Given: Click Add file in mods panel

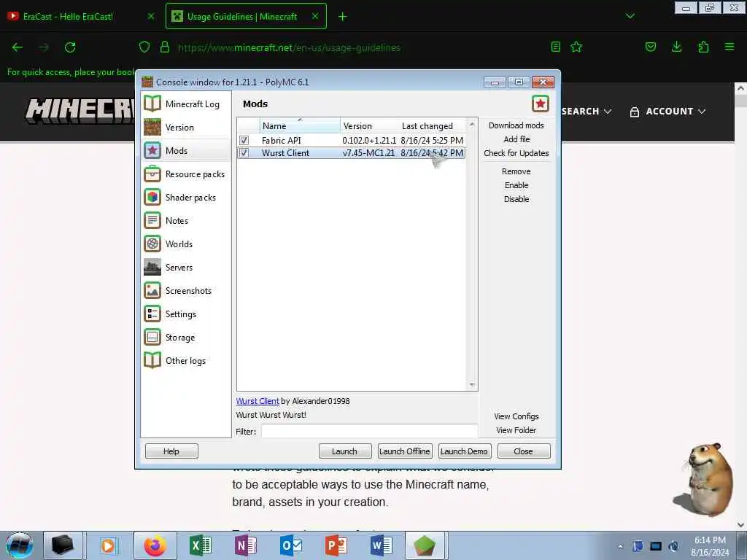Looking at the screenshot, I should 516,139.
